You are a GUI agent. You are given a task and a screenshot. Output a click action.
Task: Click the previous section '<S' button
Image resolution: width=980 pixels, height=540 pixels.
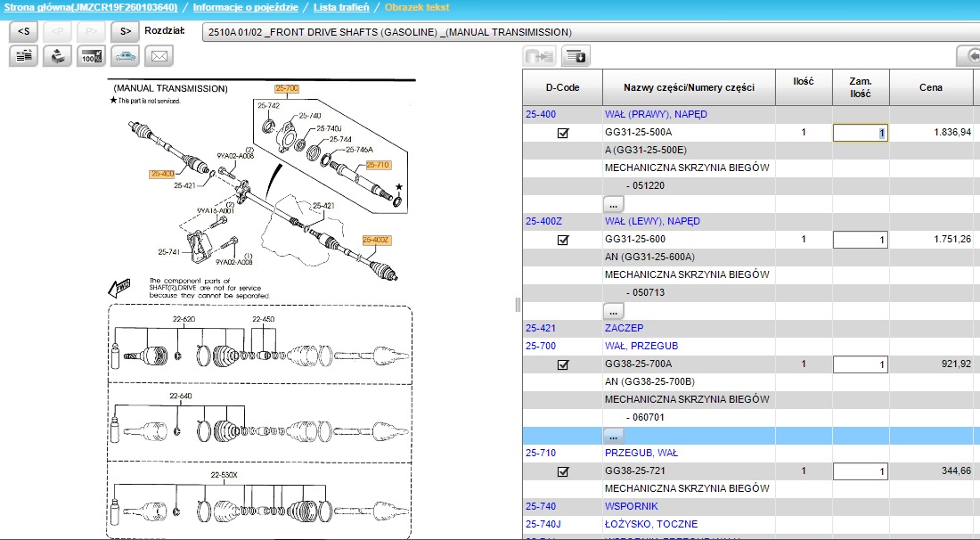click(23, 32)
